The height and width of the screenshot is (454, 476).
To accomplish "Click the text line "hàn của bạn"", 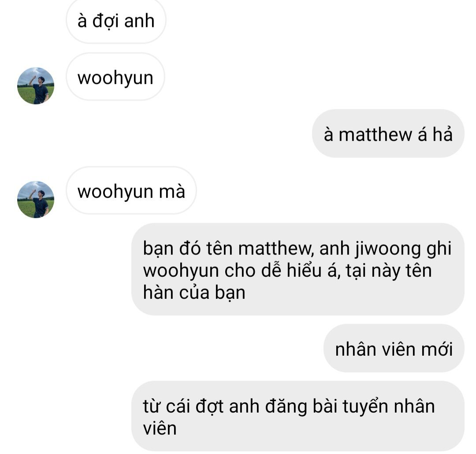I will 194,292.
